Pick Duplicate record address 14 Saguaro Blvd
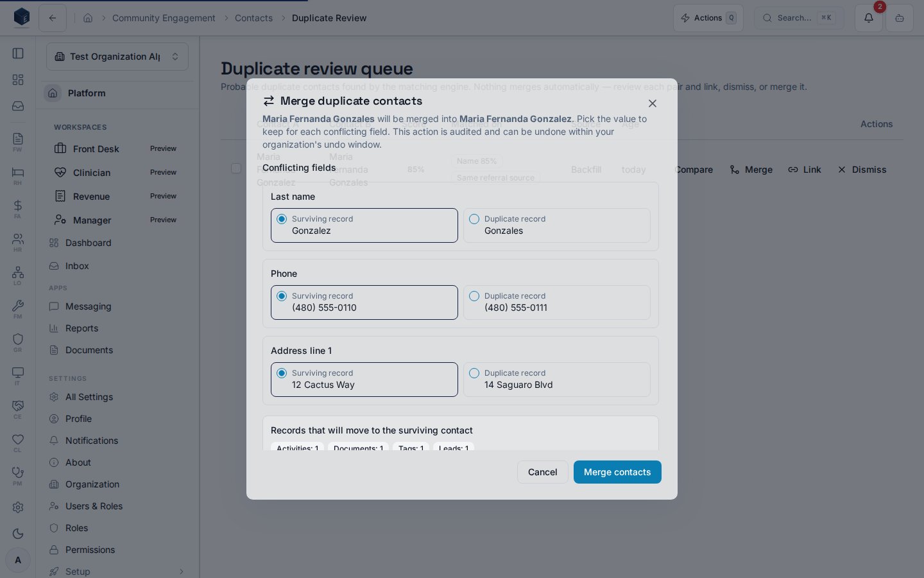 557,380
